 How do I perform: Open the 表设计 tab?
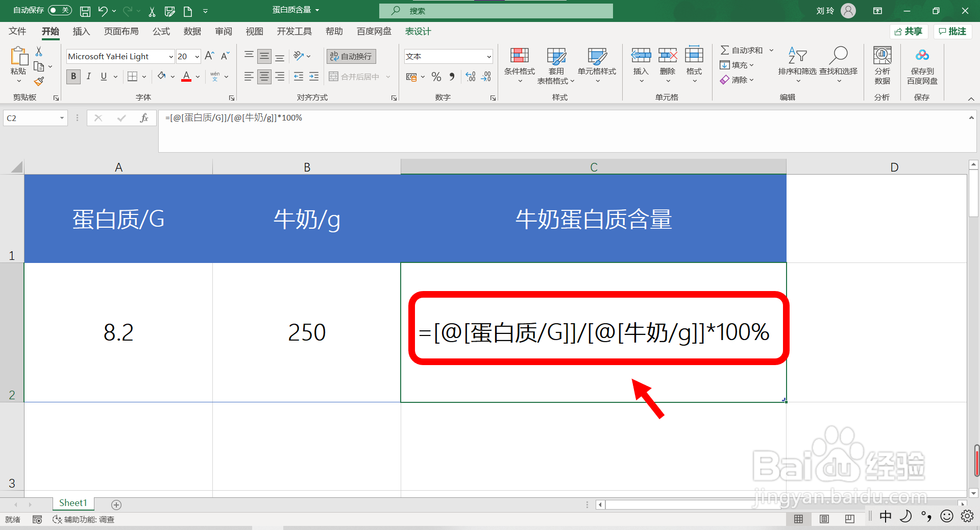[x=418, y=31]
